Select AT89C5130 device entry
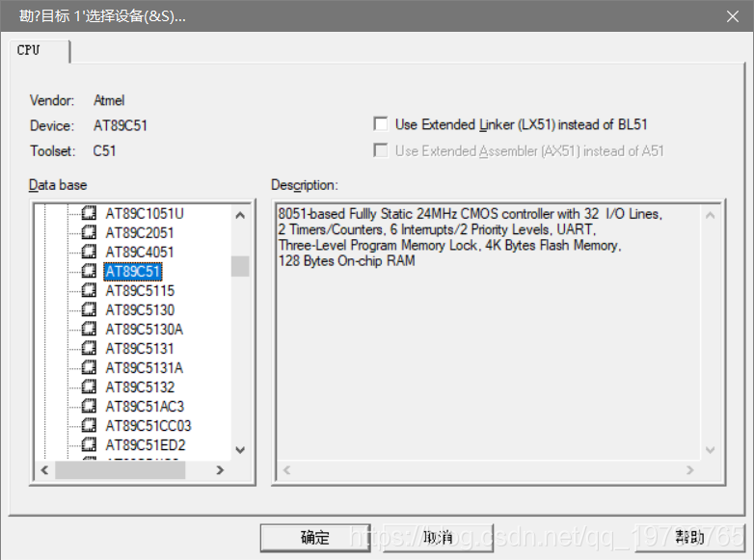The width and height of the screenshot is (754, 560). 140,310
